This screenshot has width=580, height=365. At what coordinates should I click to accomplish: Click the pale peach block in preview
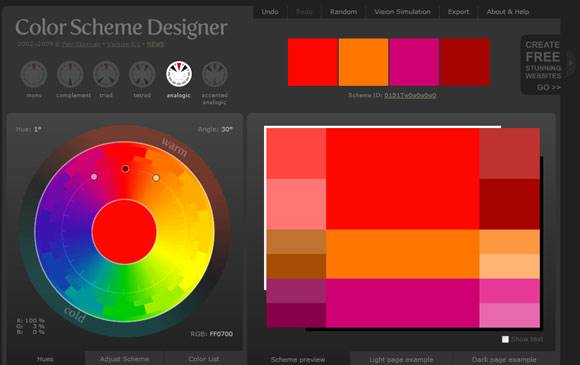point(510,267)
